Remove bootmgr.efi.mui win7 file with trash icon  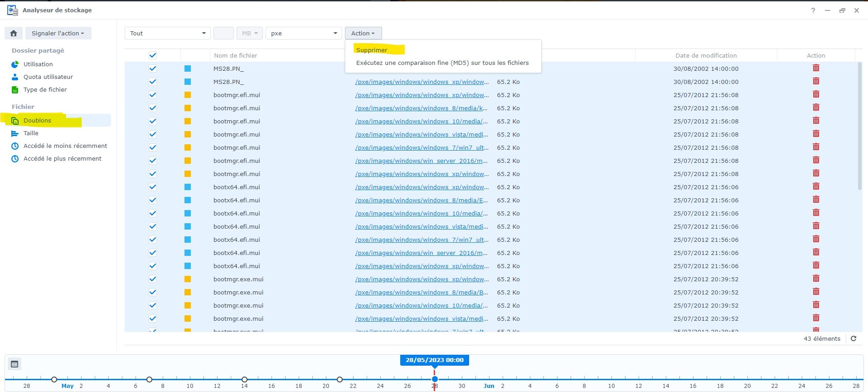point(816,147)
